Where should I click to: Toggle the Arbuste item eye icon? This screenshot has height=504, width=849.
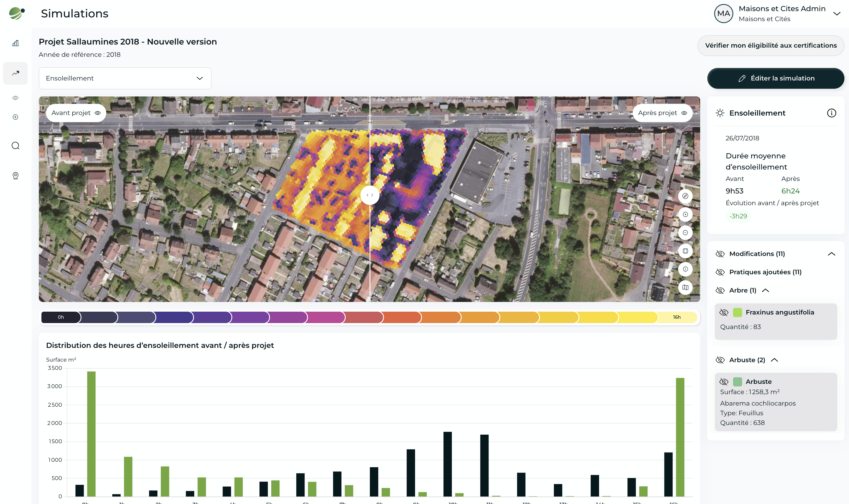(724, 382)
